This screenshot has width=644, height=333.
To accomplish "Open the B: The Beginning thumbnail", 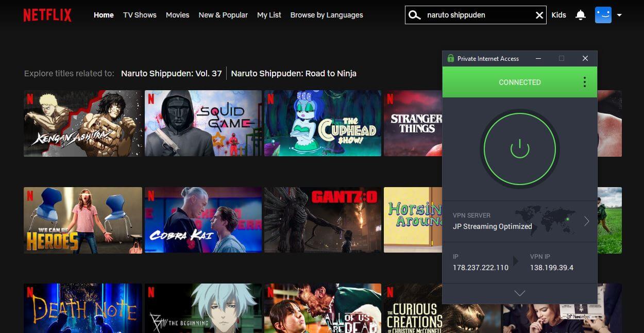I will click(x=203, y=308).
